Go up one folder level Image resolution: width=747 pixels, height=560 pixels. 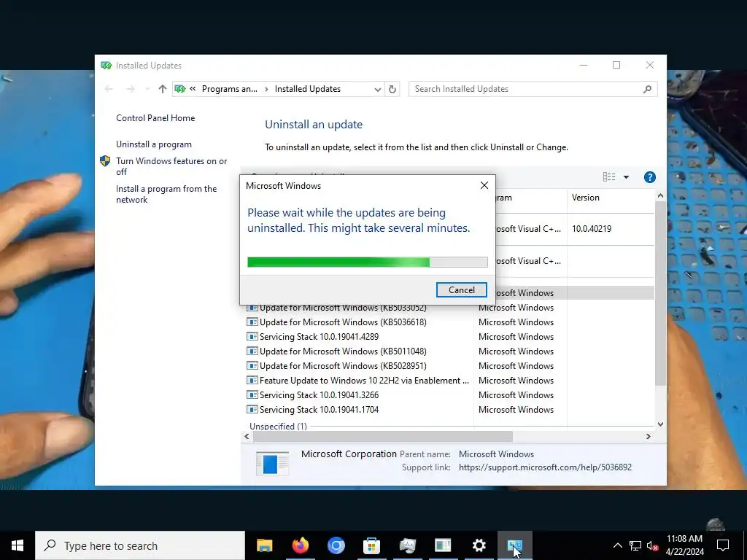(x=163, y=89)
